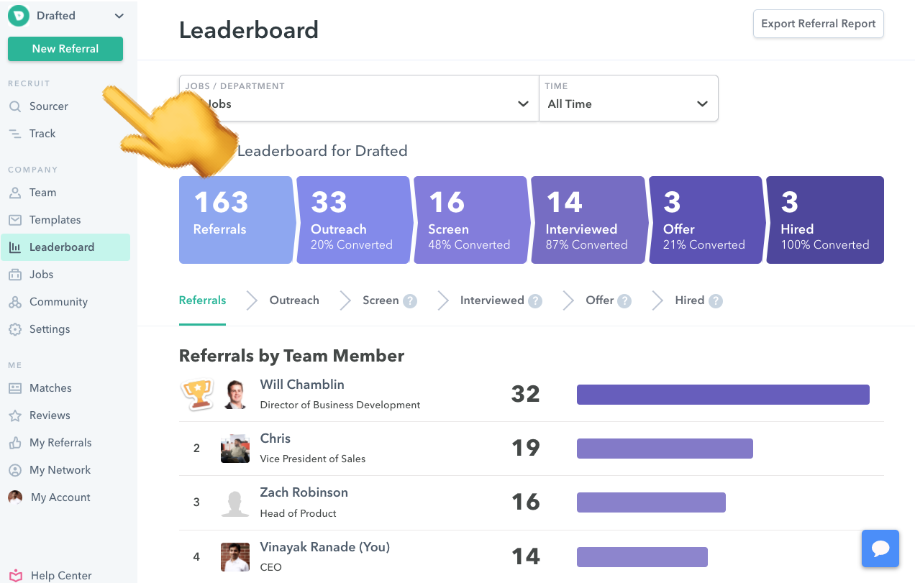915x588 pixels.
Task: Select the Referrals tab
Action: (202, 300)
